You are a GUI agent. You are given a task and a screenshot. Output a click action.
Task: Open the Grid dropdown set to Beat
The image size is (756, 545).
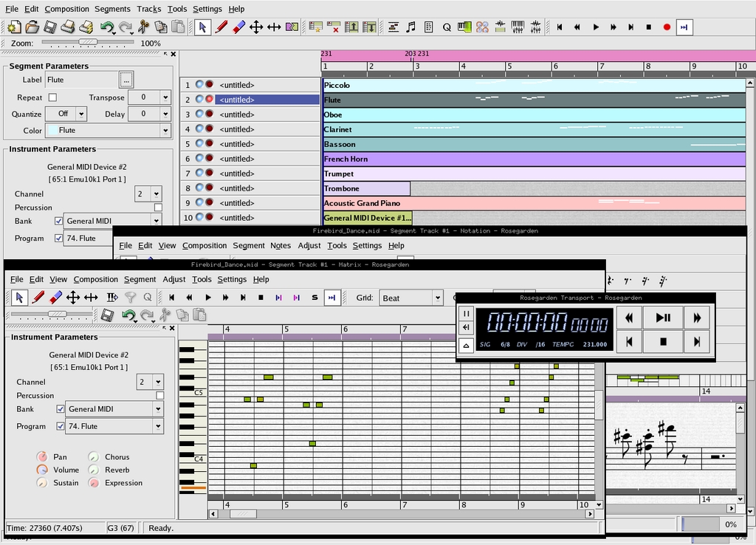[x=410, y=298]
